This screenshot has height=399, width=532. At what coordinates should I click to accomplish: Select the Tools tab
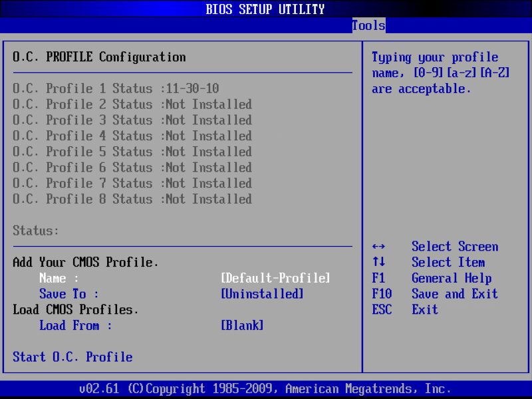[368, 25]
